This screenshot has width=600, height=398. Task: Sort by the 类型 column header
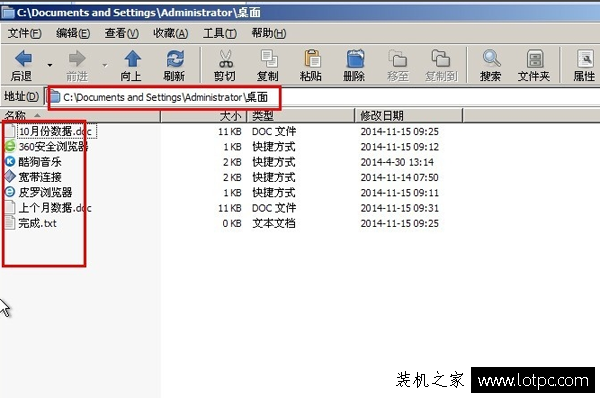301,115
